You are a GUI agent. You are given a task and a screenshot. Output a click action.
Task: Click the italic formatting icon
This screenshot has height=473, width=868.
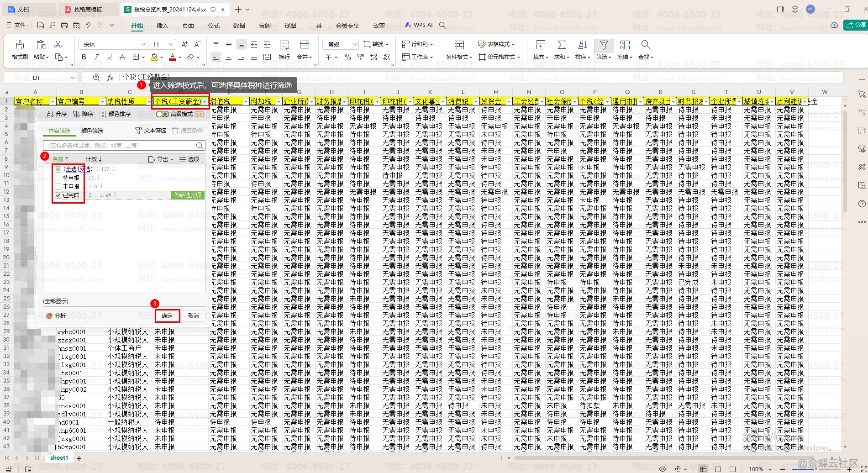(x=96, y=57)
